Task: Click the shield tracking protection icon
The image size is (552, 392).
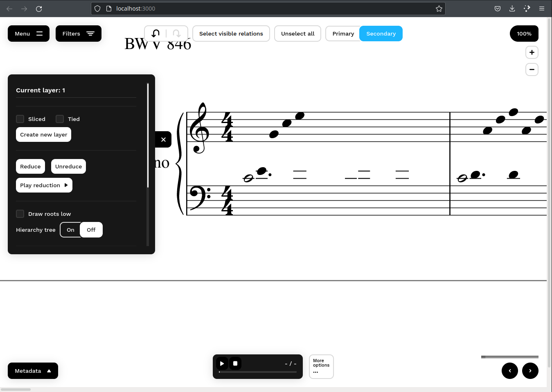Action: (x=97, y=9)
